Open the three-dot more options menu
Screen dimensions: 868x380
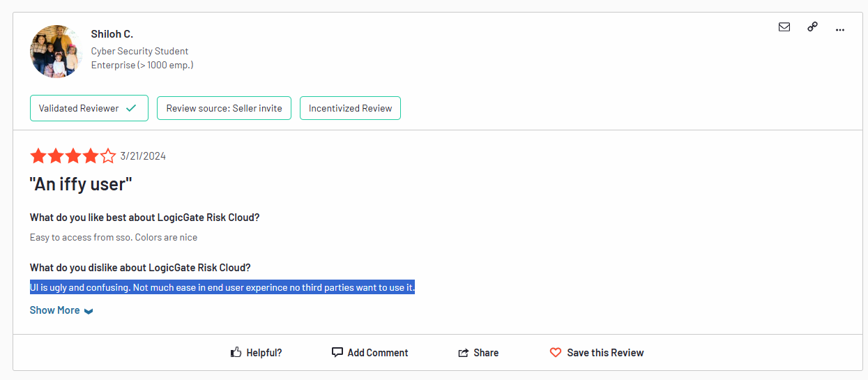(x=840, y=29)
